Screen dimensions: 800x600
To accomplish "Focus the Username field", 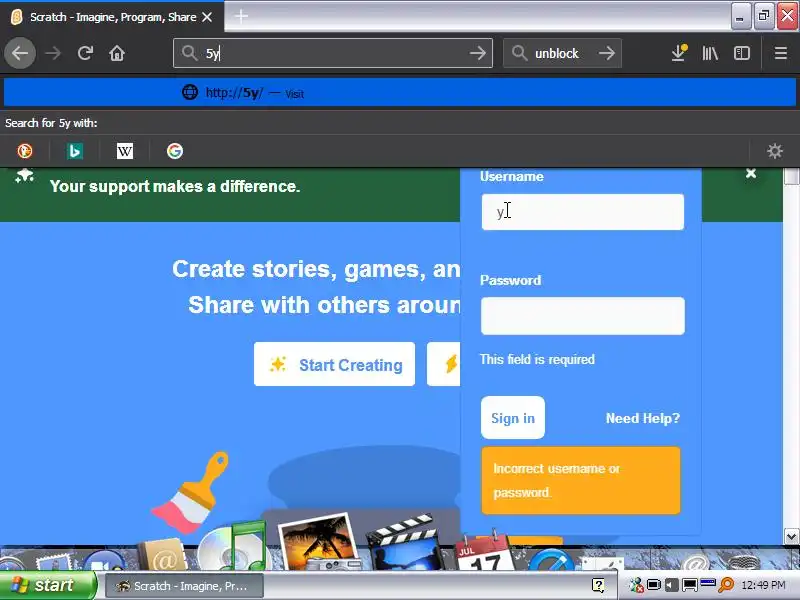I will pos(583,212).
